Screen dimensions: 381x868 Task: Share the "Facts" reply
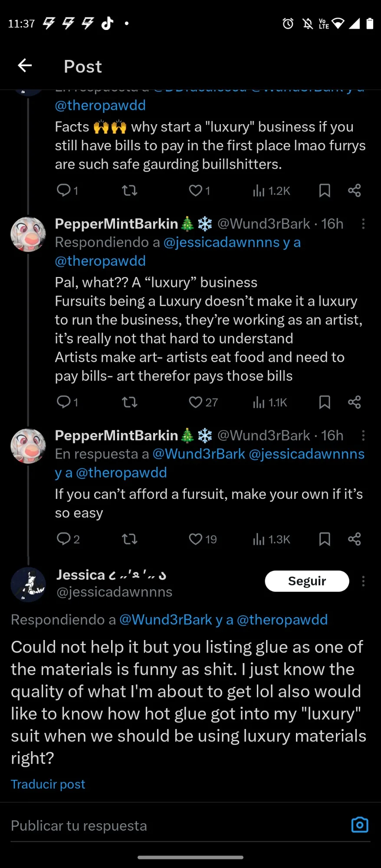pyautogui.click(x=354, y=191)
